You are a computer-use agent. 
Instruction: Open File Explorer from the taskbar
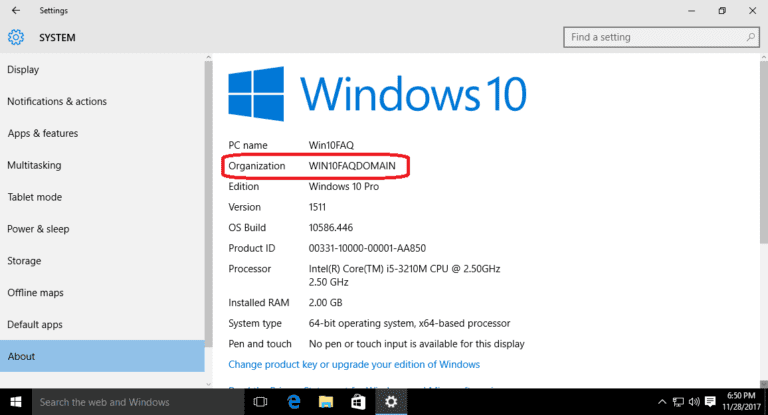(326, 402)
